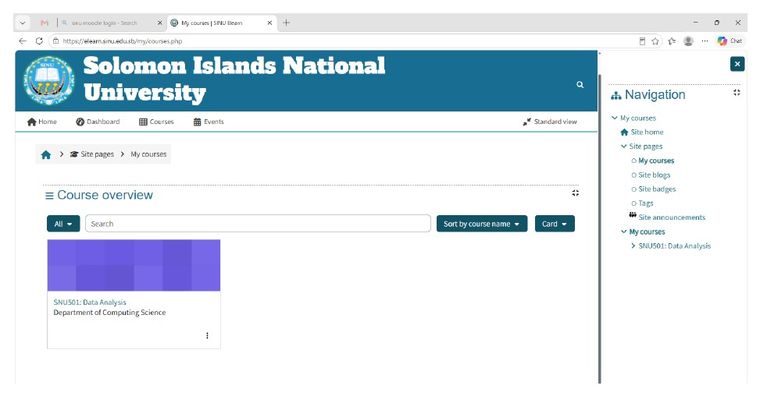This screenshot has width=760, height=396.
Task: Switch to the sinu moodle login search tab
Action: [104, 23]
